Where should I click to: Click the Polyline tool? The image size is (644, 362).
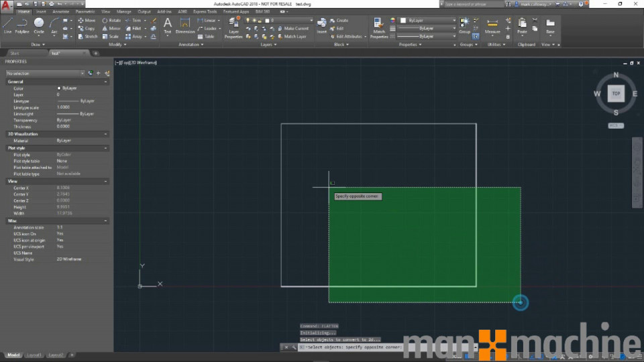click(22, 25)
